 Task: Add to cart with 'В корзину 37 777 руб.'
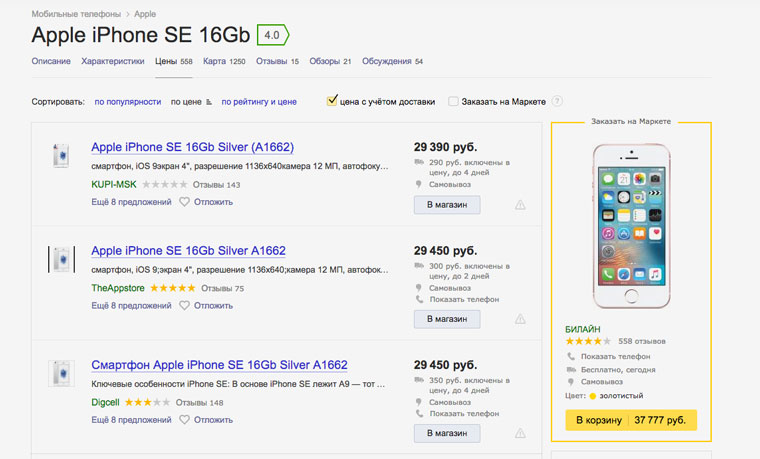[x=631, y=420]
